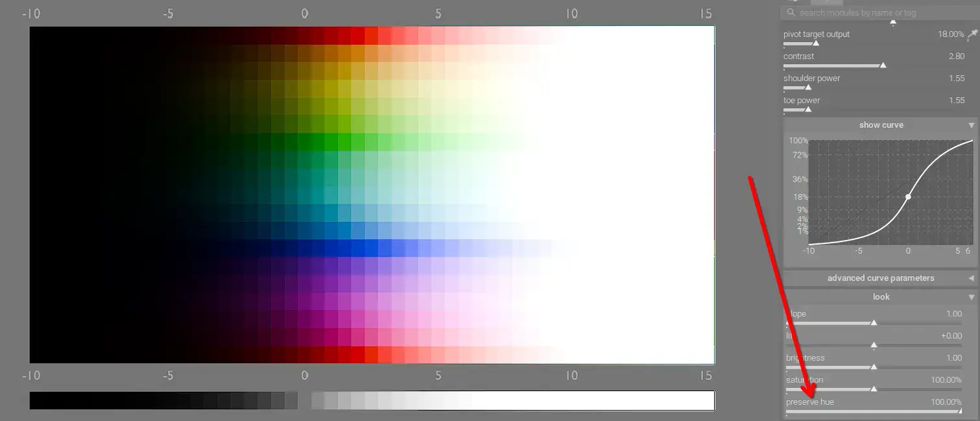Click the advanced curve parameters header
Viewport: 980px width, 421px height.
click(881, 278)
